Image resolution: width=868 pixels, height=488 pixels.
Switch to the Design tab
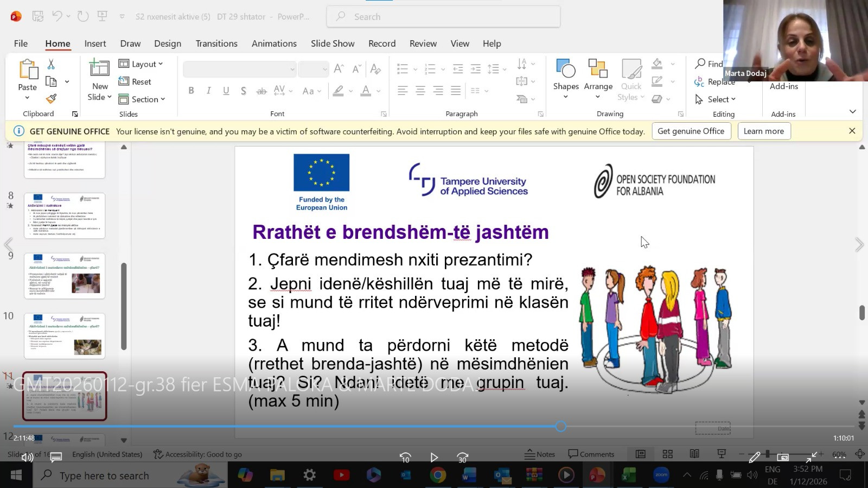pos(168,43)
